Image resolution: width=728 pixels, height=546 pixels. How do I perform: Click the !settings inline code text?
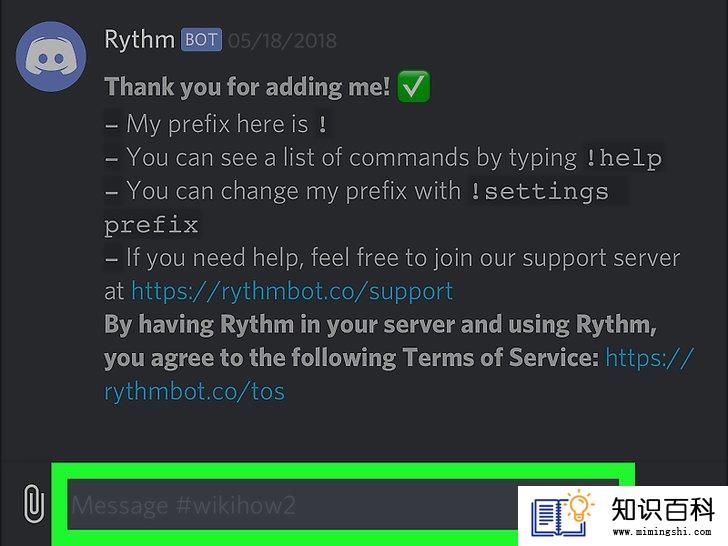point(539,192)
